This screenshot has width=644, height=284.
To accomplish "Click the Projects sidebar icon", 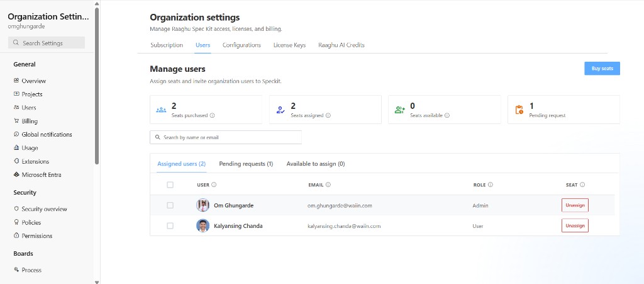I will tap(16, 94).
